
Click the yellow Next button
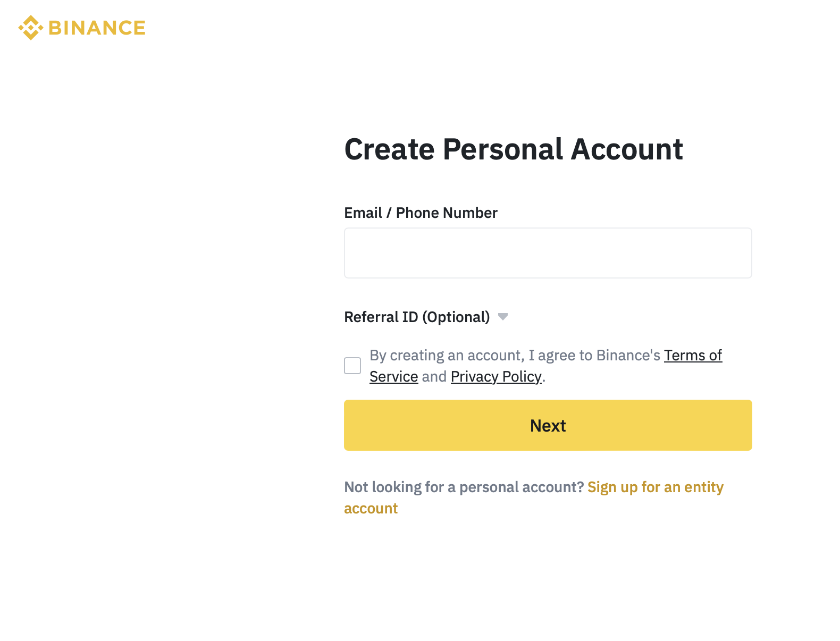click(548, 425)
